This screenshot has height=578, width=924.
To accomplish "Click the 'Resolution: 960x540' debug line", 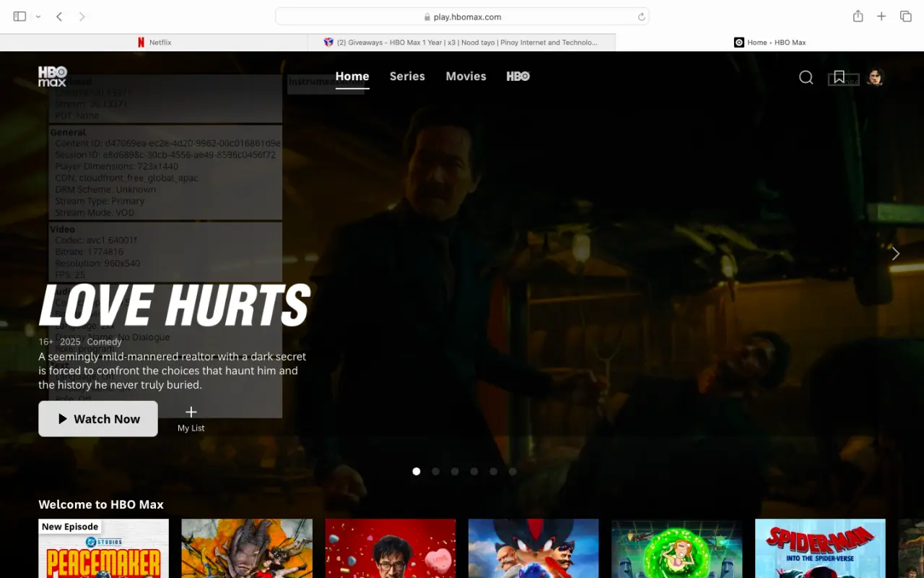I will coord(97,264).
